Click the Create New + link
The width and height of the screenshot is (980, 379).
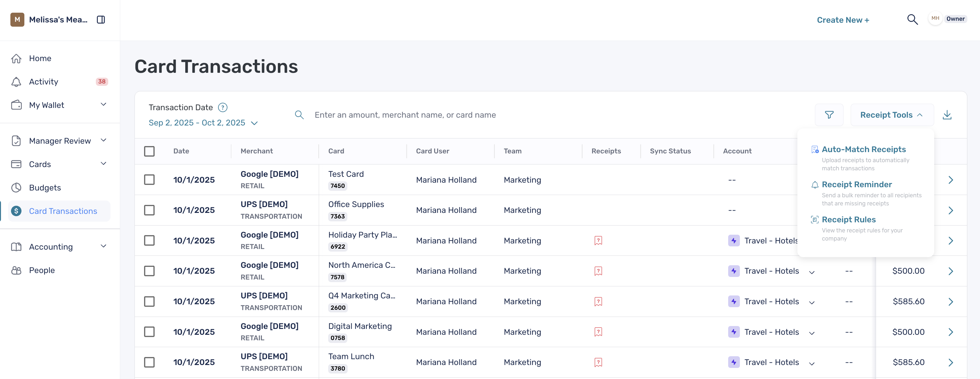(843, 20)
